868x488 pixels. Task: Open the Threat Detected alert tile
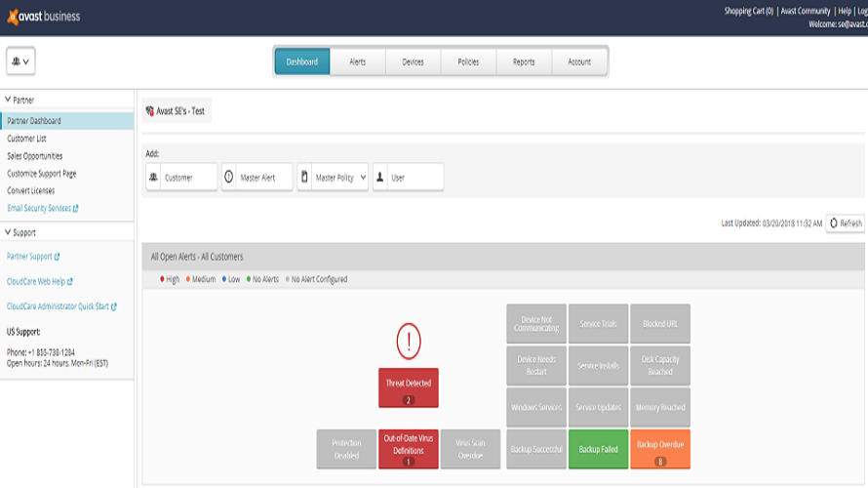pos(409,387)
